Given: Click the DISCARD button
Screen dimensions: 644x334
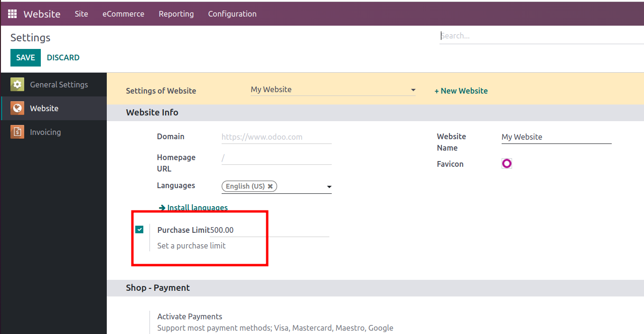Looking at the screenshot, I should pyautogui.click(x=63, y=57).
